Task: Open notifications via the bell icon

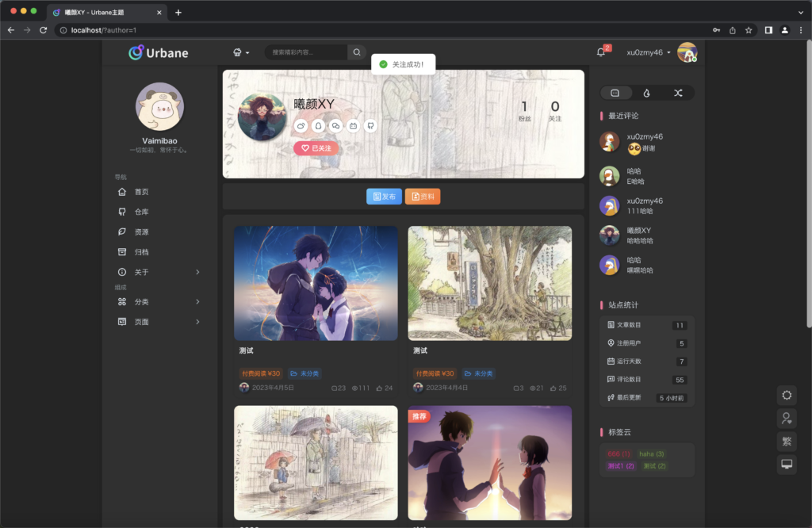Action: click(601, 51)
